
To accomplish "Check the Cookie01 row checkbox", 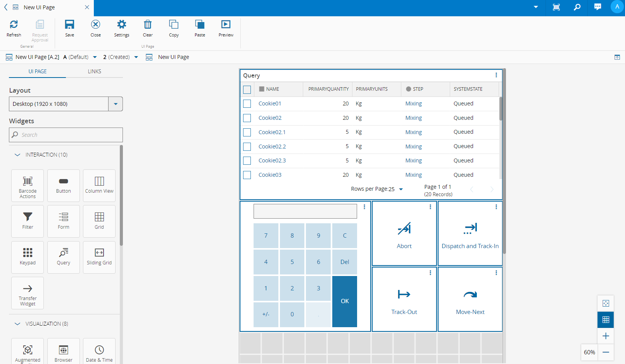I will [x=247, y=104].
